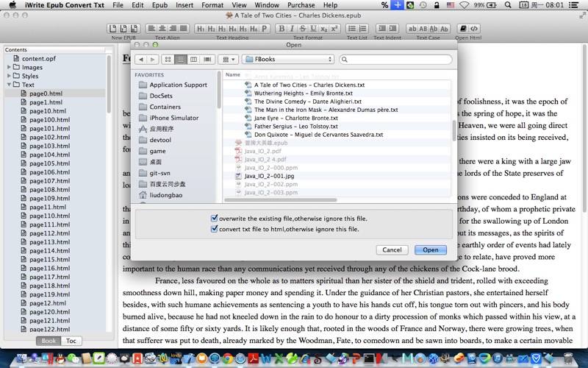Select 'Don Quixote – Miguel de Cervantes Saavedra.txt'
Image resolution: width=588 pixels, height=368 pixels.
319,135
